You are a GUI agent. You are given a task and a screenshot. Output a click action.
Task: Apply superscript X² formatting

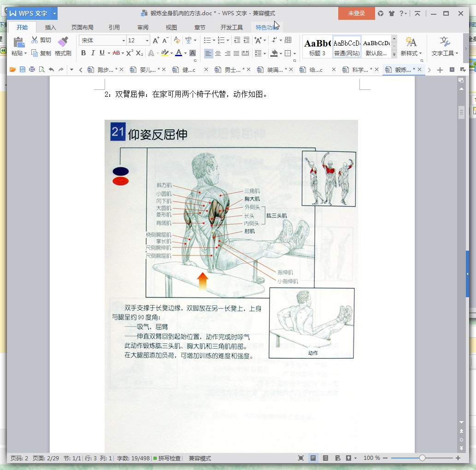point(129,53)
